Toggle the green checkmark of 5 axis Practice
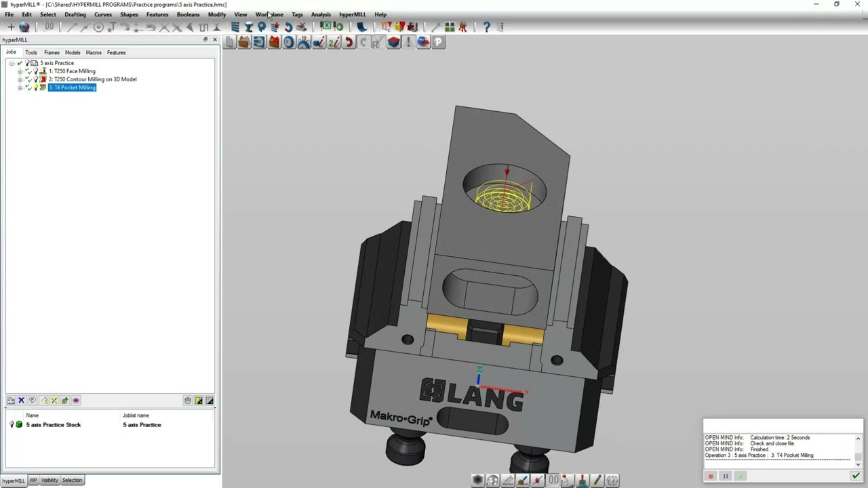Screen dimensions: 868x488 [20, 63]
